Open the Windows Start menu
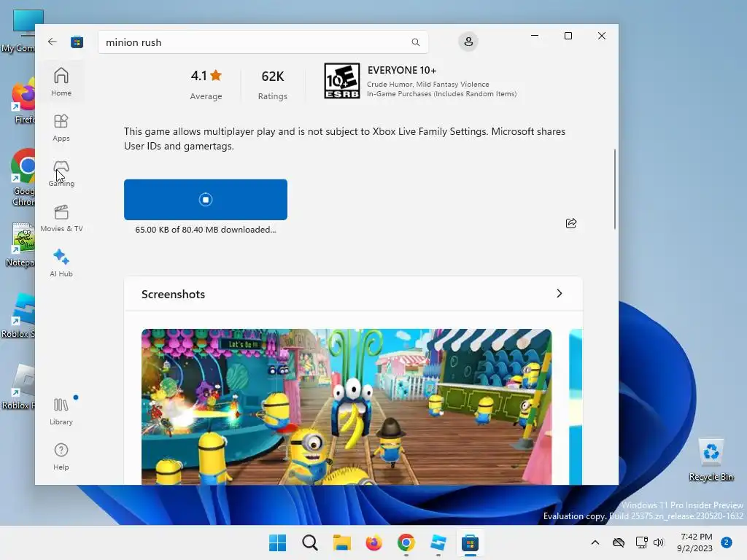Viewport: 747px width, 560px height. coord(277,542)
